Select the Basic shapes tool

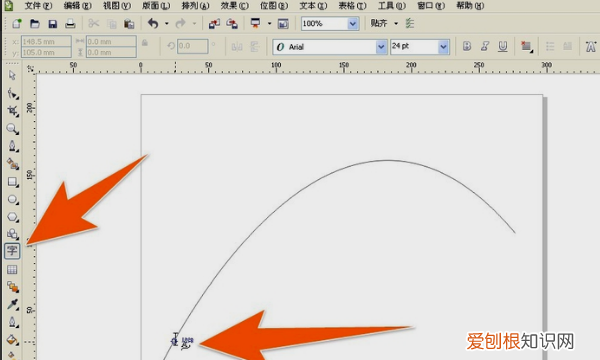[x=13, y=234]
